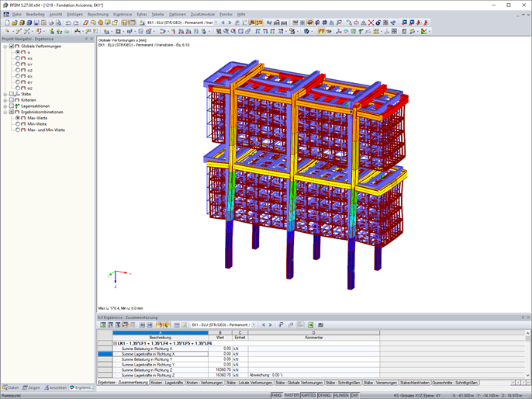Image resolution: width=532 pixels, height=399 pixels.
Task: Open the Datei menu
Action: coord(16,14)
